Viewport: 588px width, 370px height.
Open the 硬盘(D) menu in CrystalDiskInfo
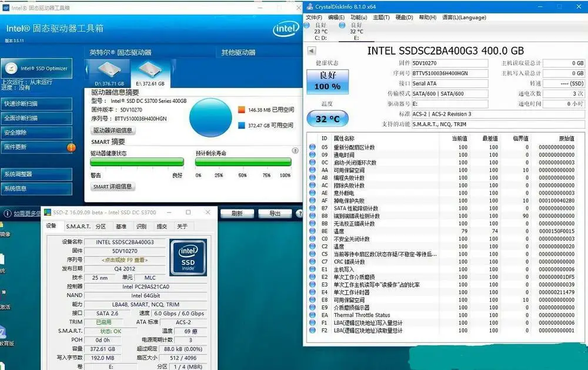point(404,17)
